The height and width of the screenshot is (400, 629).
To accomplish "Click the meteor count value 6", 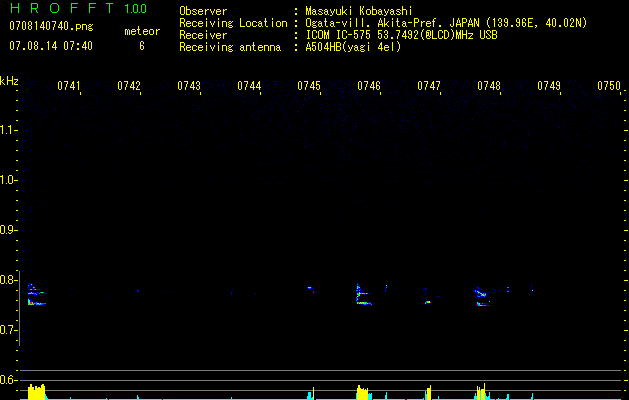I will tap(142, 46).
